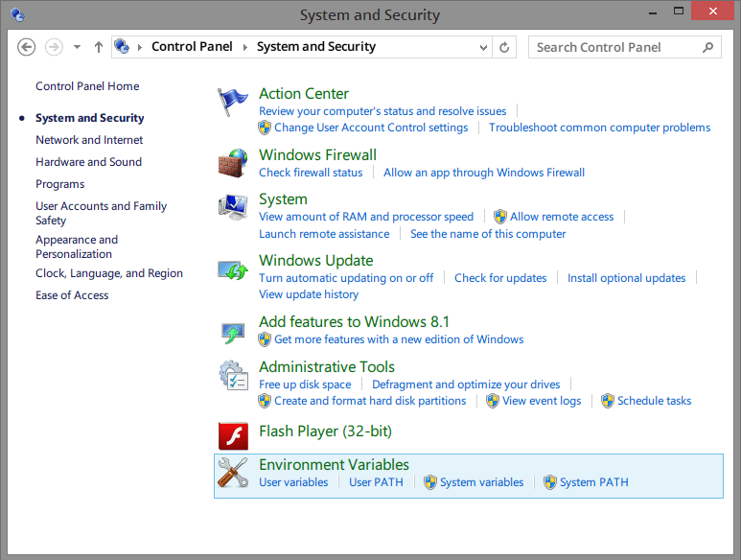Select Network and Internet category
Image resolution: width=741 pixels, height=560 pixels.
point(89,140)
